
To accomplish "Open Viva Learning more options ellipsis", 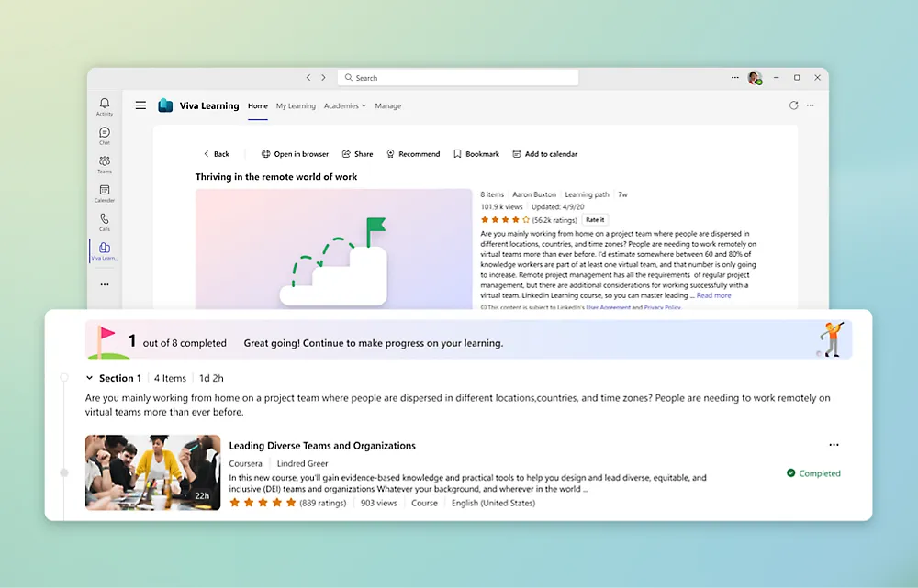I will (x=811, y=105).
